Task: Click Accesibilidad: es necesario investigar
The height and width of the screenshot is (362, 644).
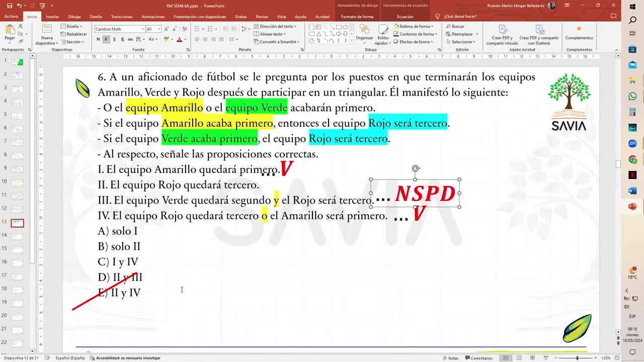Action: (x=125, y=358)
